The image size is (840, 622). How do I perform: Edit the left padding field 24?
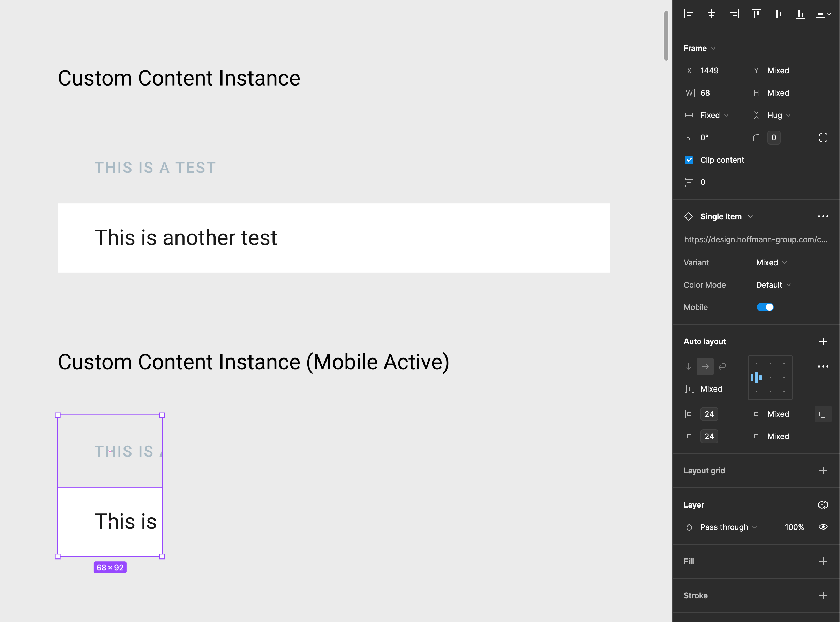(x=709, y=414)
